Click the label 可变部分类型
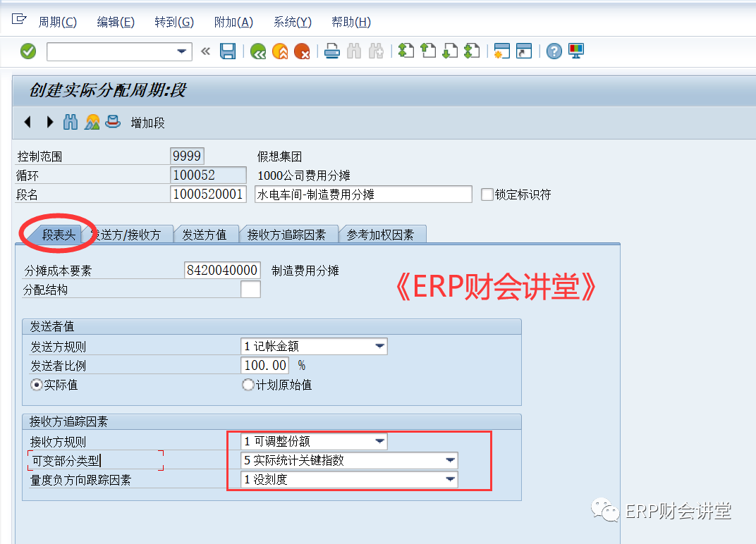Screen dimensions: 756x544 pyautogui.click(x=66, y=461)
